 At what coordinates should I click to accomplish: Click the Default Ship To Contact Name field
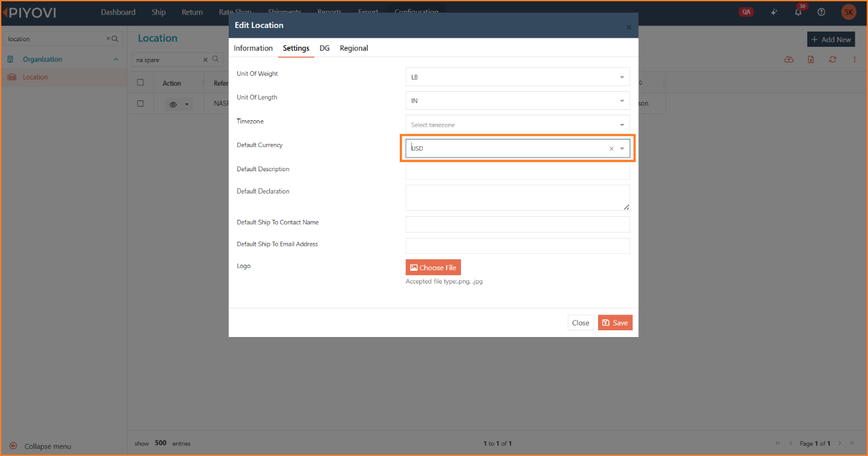tap(517, 224)
